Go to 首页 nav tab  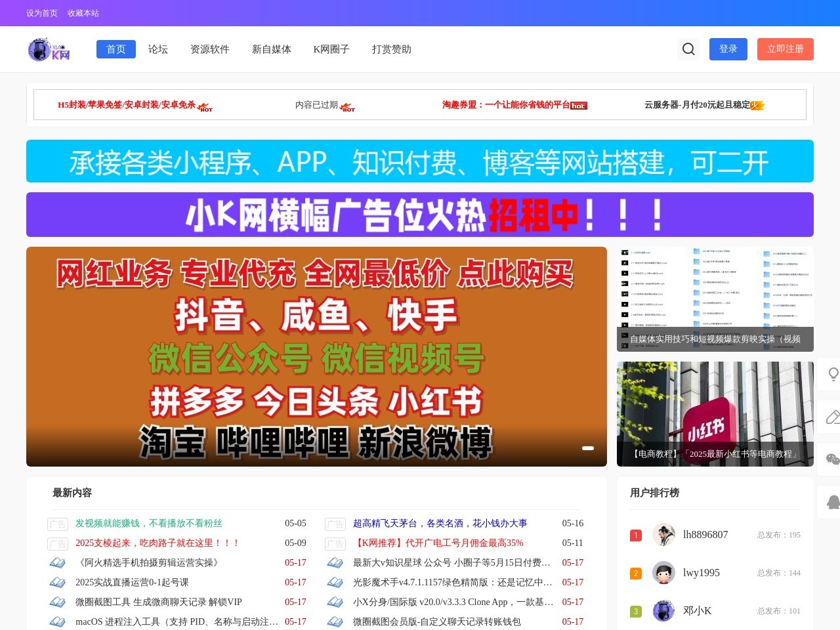[116, 49]
